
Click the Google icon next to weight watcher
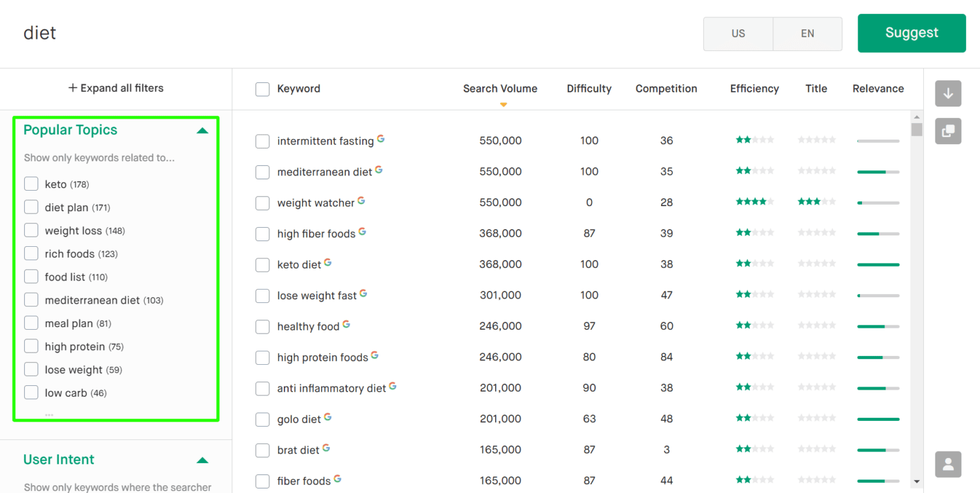point(362,199)
